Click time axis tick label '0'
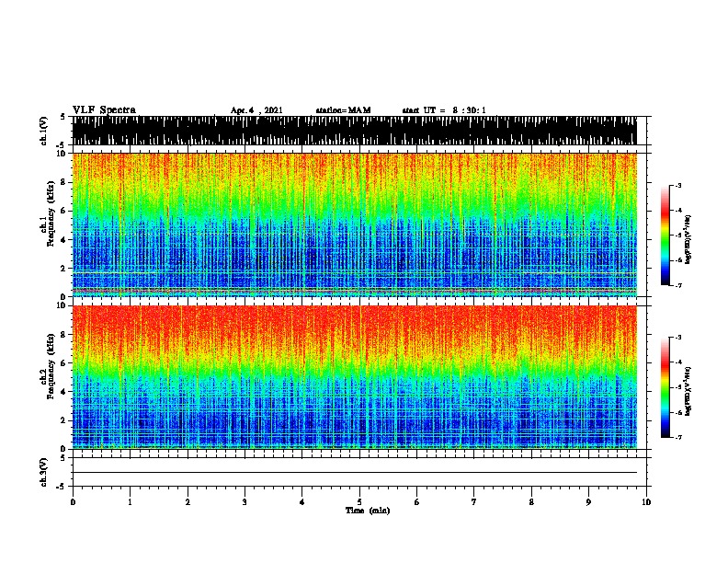This screenshot has width=728, height=563. coord(73,502)
